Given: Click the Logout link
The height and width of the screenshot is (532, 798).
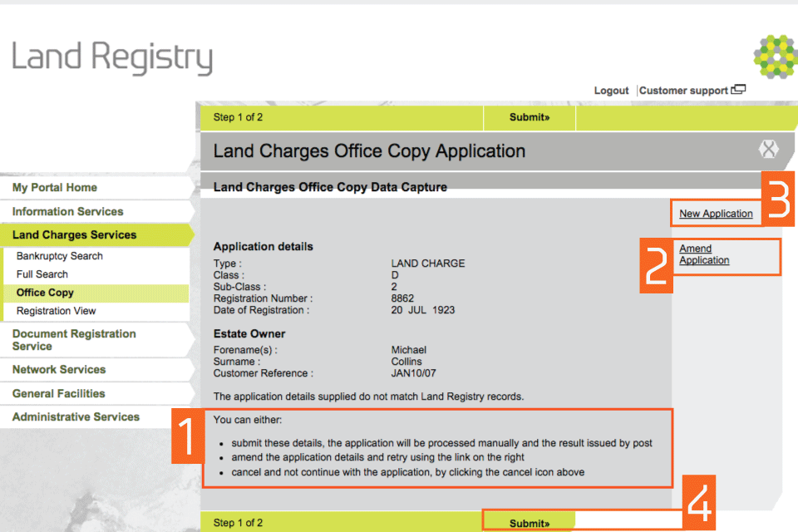Looking at the screenshot, I should 611,90.
